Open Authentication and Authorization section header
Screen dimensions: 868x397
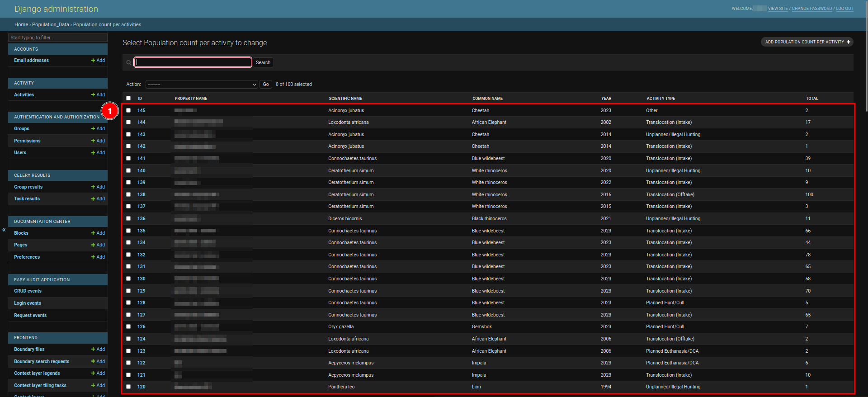(x=57, y=117)
